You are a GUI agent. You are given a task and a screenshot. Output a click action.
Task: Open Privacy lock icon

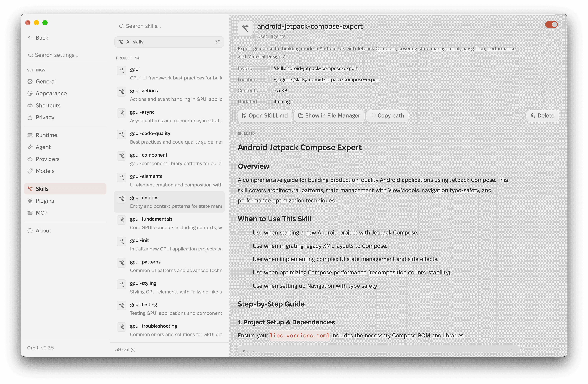click(30, 117)
